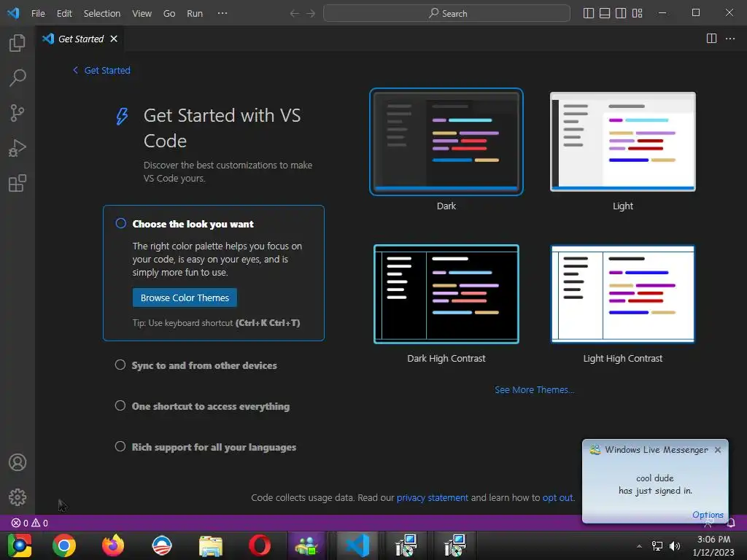Open the File menu
This screenshot has height=560, width=747.
[x=38, y=13]
